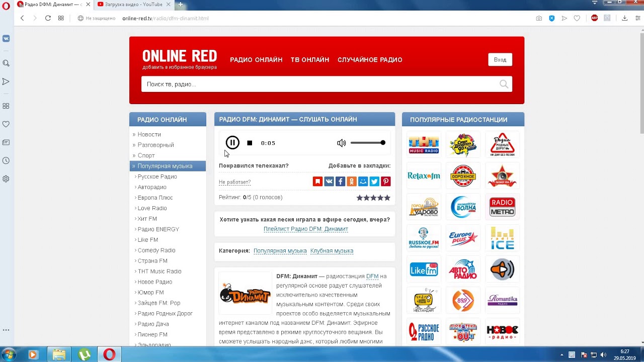Share via the Twitter social icon
The height and width of the screenshot is (362, 644).
click(x=374, y=182)
